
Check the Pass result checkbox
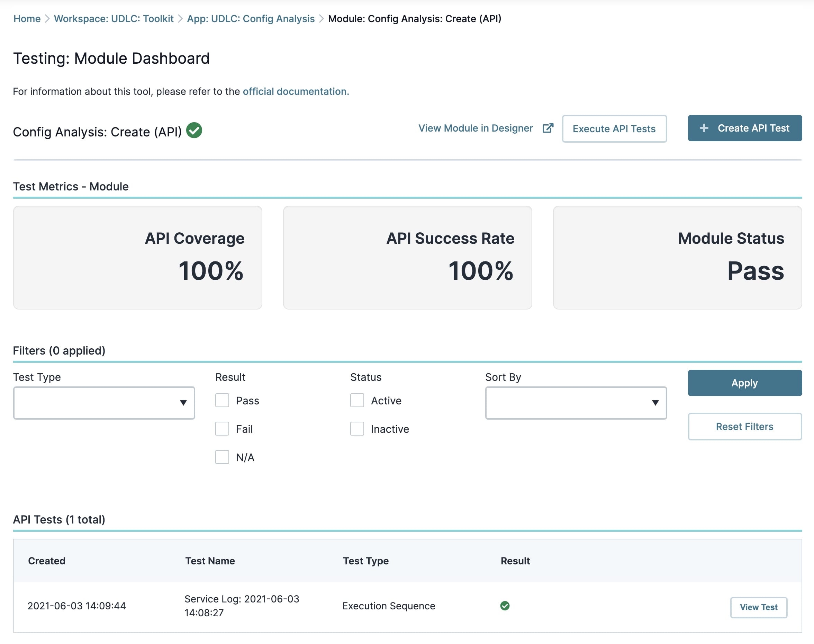(222, 401)
